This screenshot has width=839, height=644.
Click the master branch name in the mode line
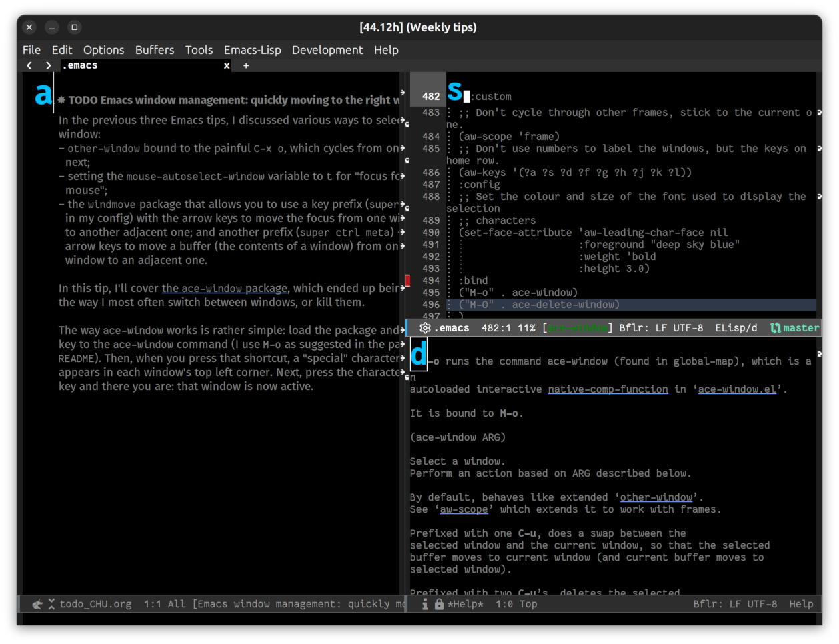point(801,328)
